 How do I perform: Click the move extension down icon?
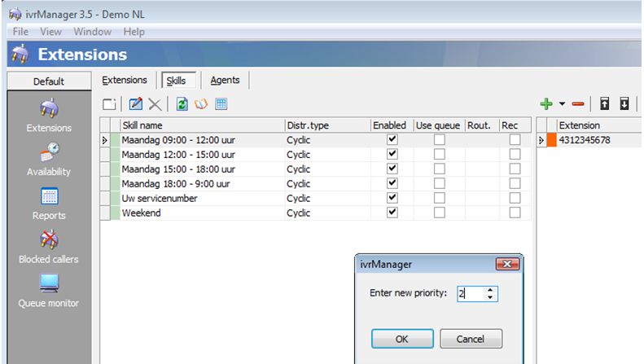click(x=624, y=104)
